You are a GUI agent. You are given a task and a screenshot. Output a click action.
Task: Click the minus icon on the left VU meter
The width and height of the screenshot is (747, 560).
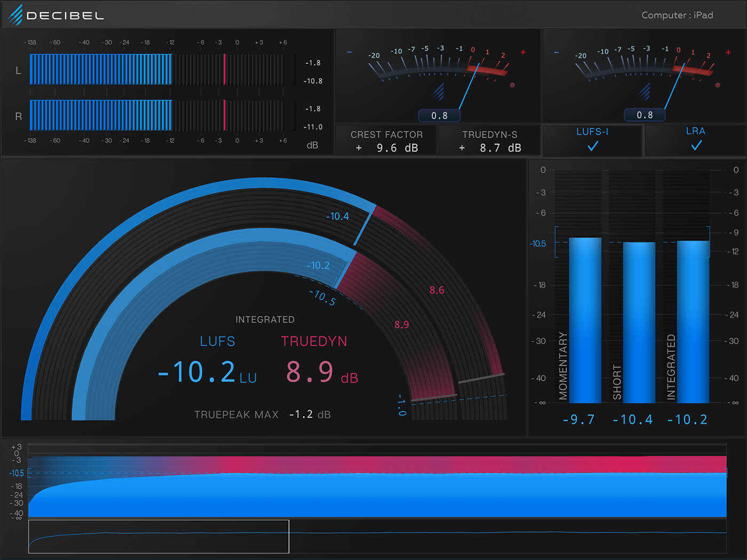tap(350, 52)
